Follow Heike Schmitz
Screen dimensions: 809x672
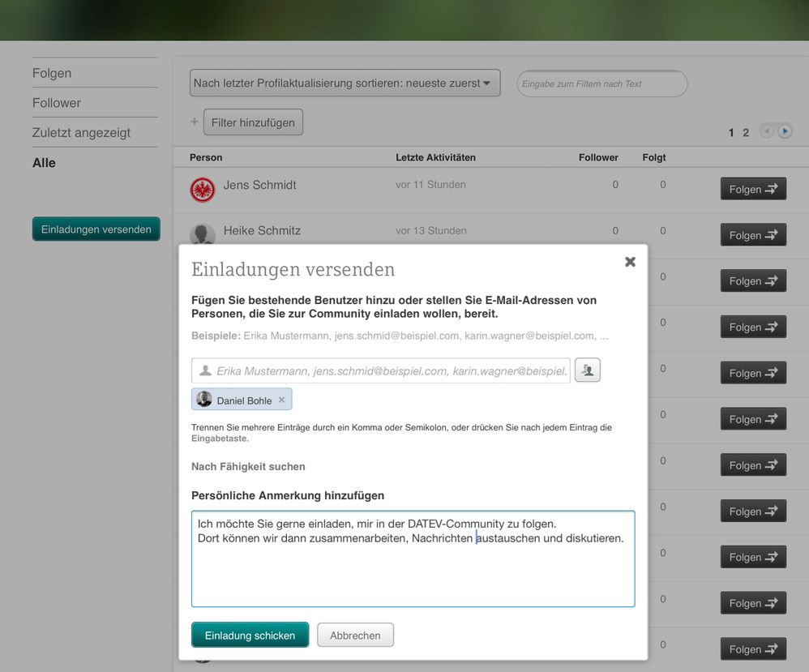tap(753, 235)
